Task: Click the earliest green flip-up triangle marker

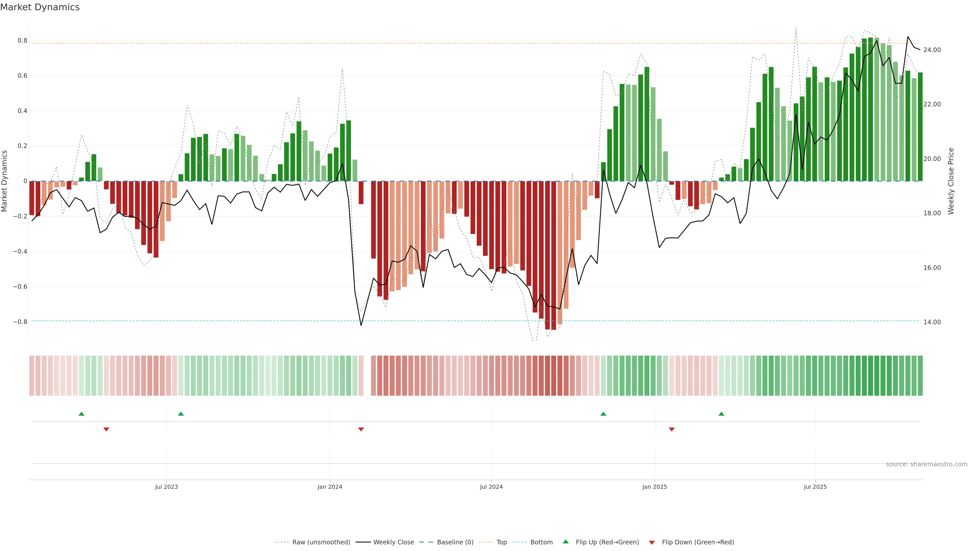Action: coord(81,414)
